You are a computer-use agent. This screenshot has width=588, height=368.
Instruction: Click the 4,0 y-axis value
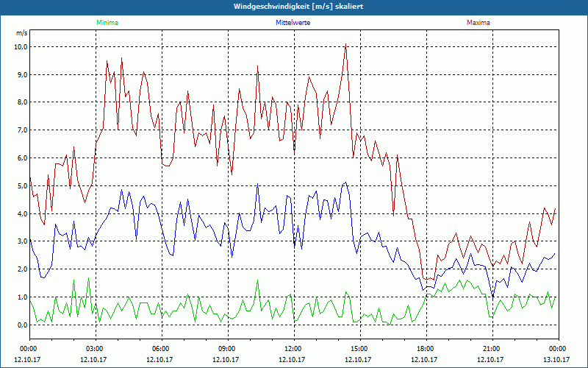(x=22, y=213)
